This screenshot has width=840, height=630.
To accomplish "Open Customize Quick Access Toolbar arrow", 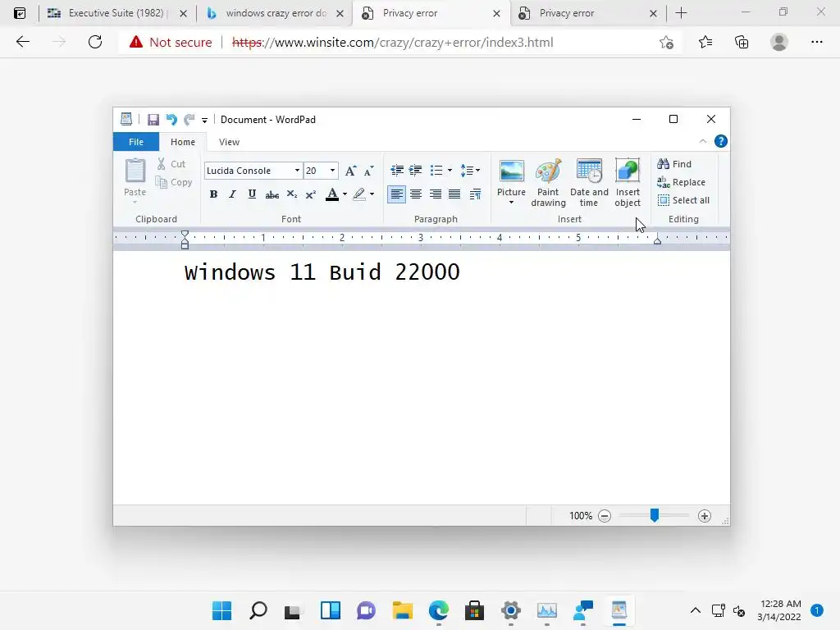I will pyautogui.click(x=204, y=120).
